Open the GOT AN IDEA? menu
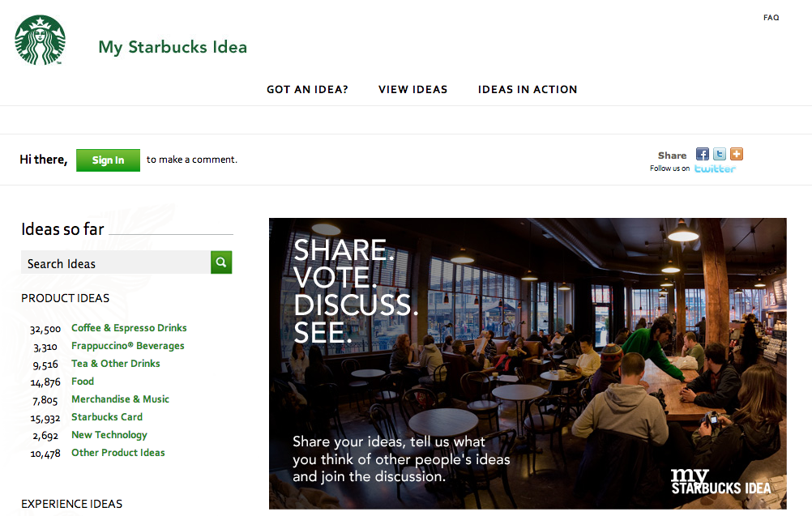Screen dimensions: 812x516 [308, 90]
